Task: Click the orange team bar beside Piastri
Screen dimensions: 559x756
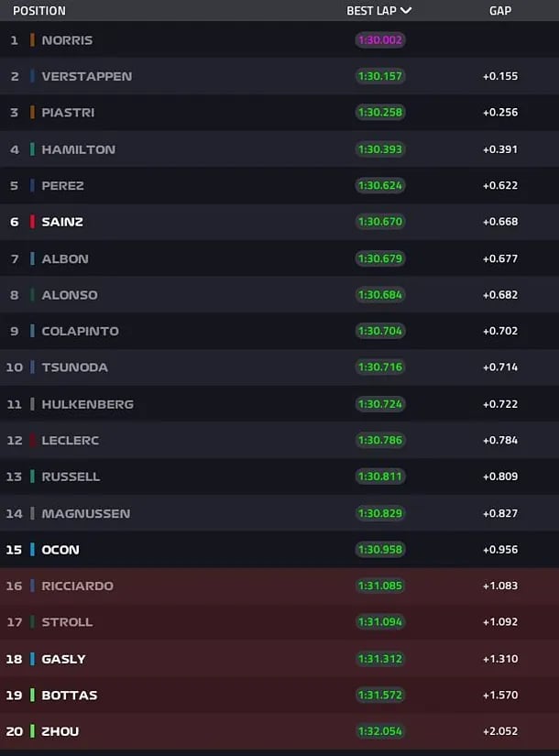Action: pos(32,113)
